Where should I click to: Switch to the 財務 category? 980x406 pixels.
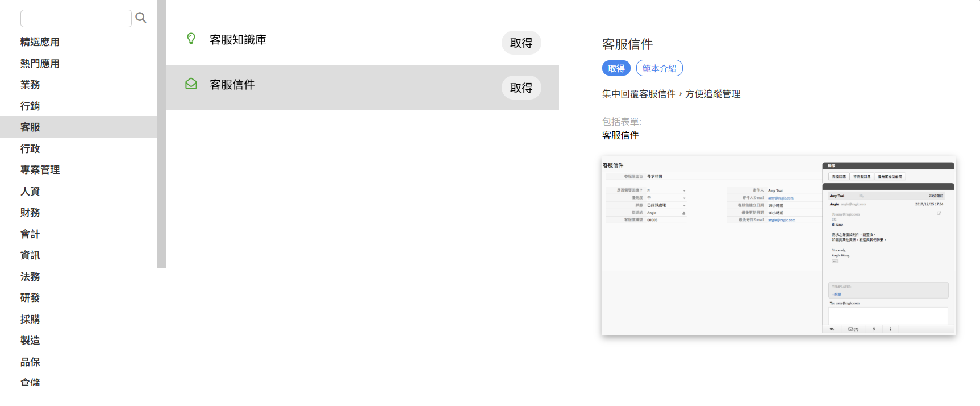[30, 213]
